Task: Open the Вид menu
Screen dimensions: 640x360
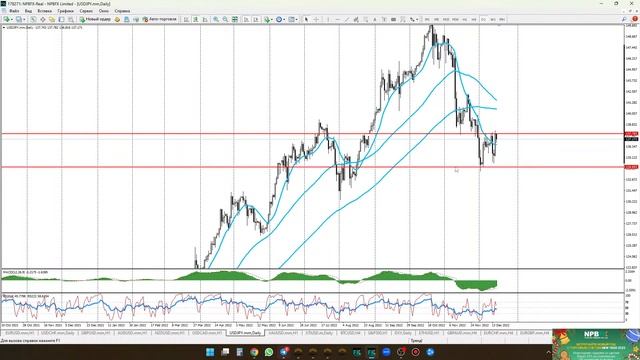Action: pos(28,11)
